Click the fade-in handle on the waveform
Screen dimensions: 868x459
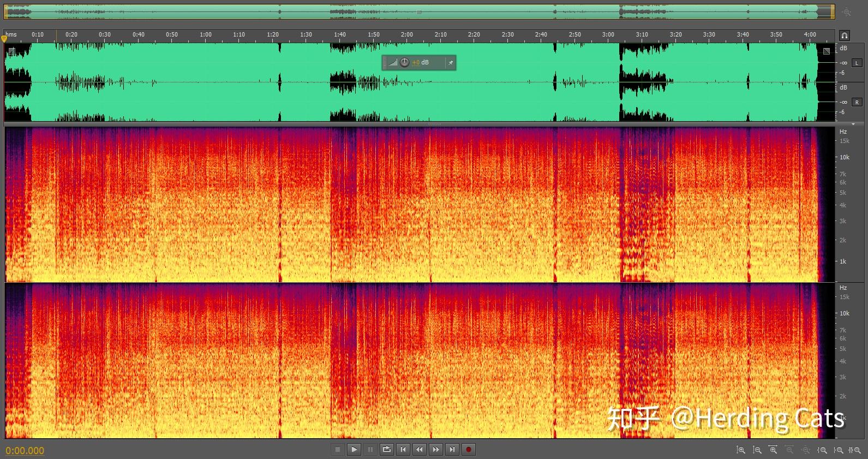12,51
